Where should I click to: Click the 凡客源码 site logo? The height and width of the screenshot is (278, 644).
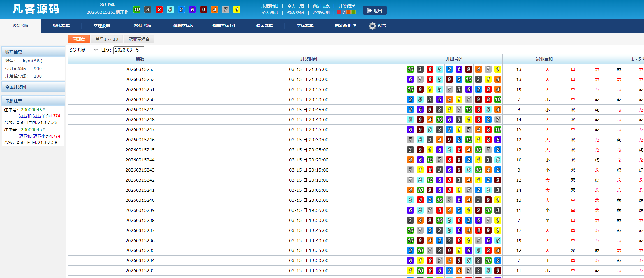(x=36, y=9)
